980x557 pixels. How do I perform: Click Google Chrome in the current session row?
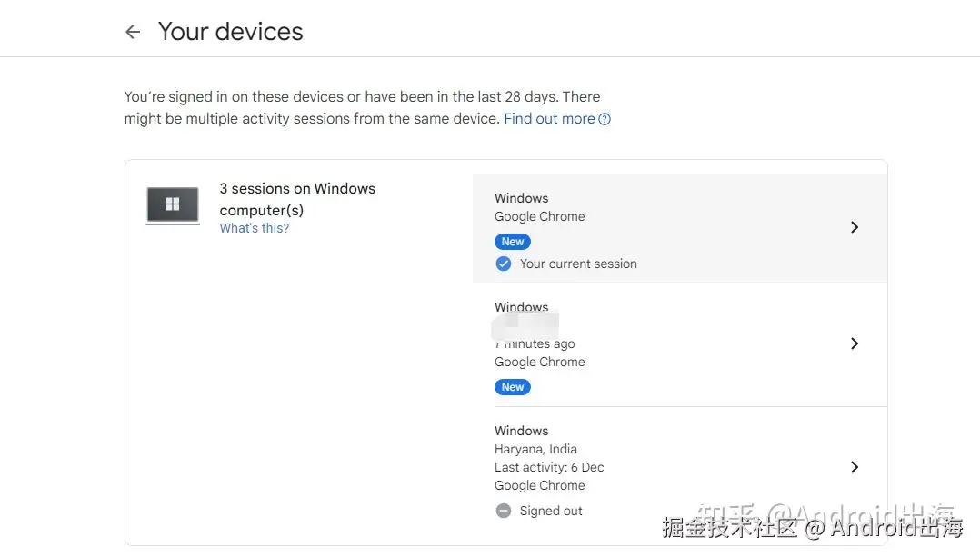coord(539,216)
